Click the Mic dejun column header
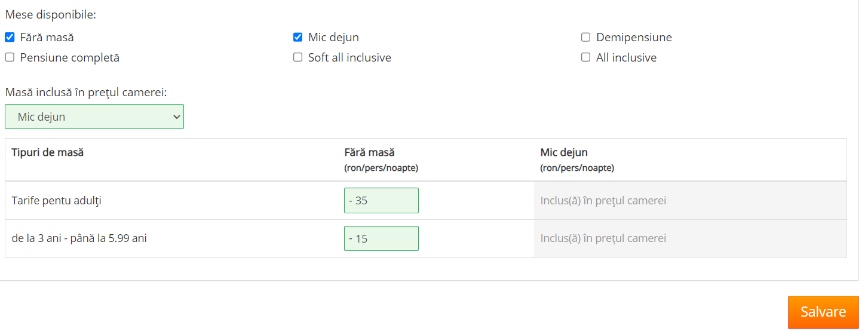868x334 pixels. click(564, 152)
